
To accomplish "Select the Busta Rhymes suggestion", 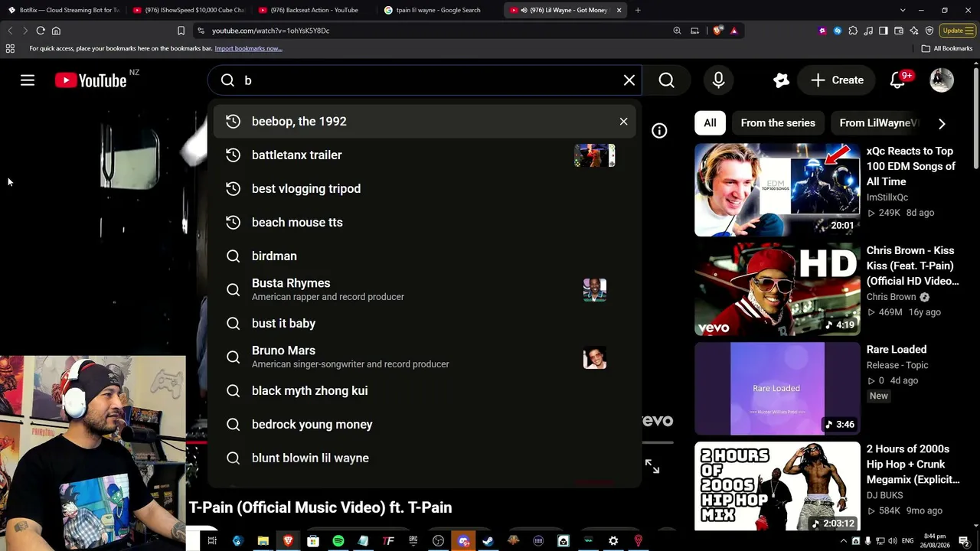I will click(424, 289).
